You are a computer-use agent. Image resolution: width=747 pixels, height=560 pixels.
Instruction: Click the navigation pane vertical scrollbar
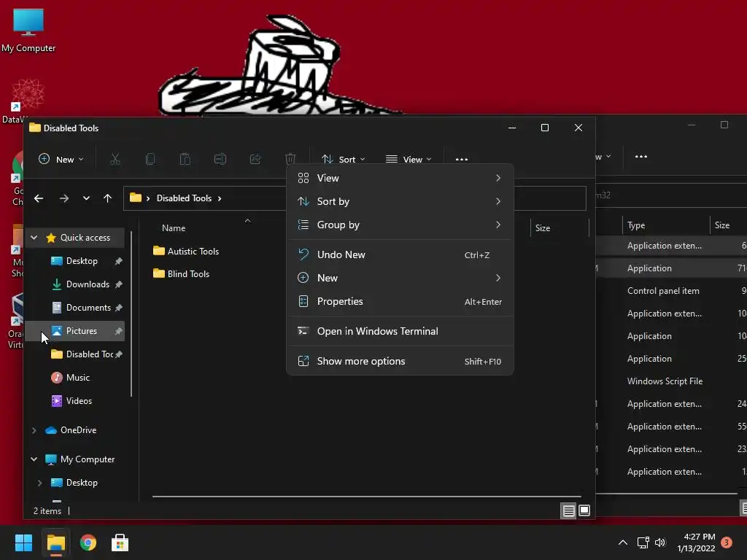(131, 314)
